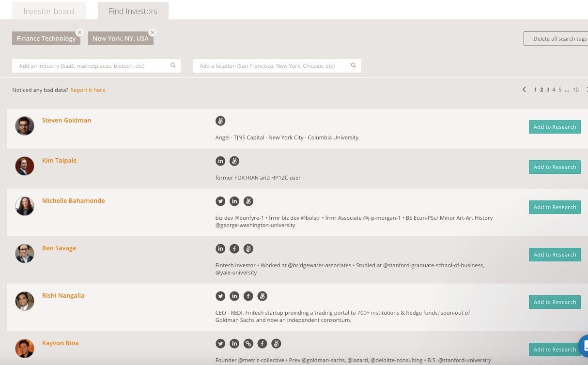Click Delete all search tags button

(x=556, y=39)
